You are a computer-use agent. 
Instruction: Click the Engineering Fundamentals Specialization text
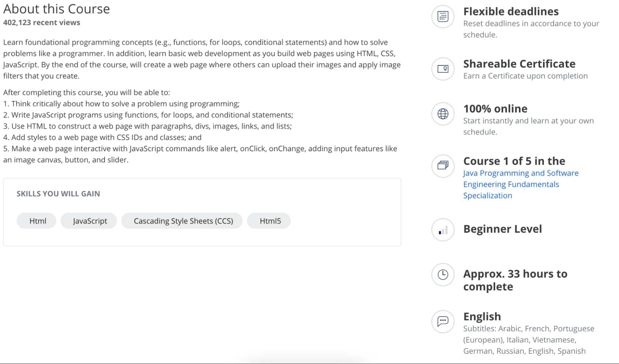coord(511,184)
